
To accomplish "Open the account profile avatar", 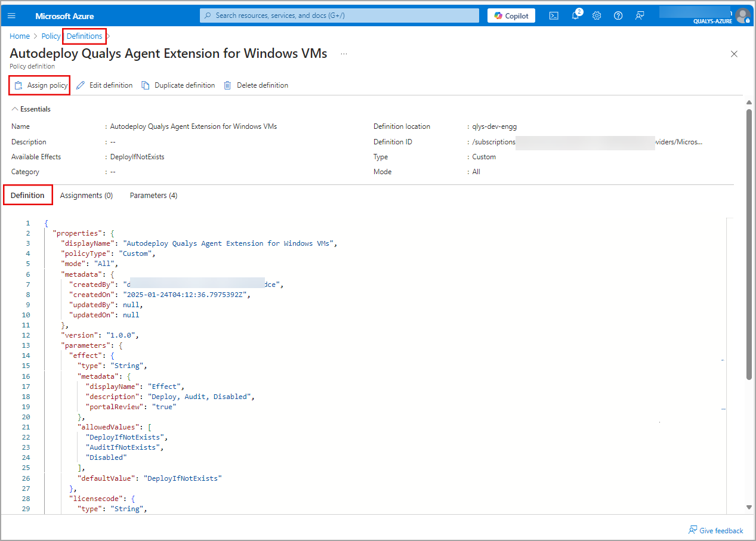I will coord(742,16).
